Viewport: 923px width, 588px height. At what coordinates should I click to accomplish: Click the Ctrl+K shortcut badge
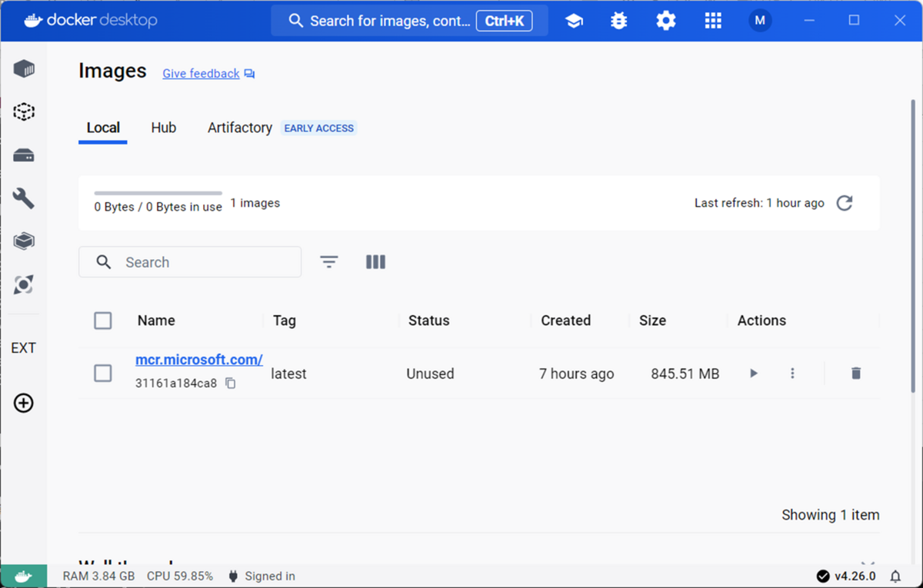pyautogui.click(x=505, y=21)
